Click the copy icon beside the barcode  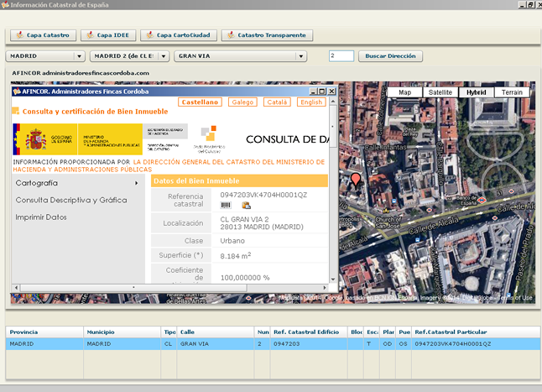click(x=246, y=206)
